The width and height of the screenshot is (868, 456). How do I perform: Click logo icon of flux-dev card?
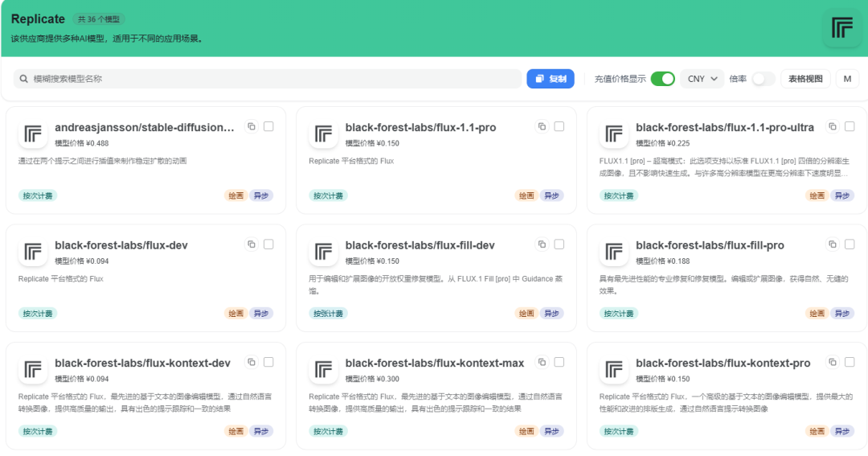(33, 252)
